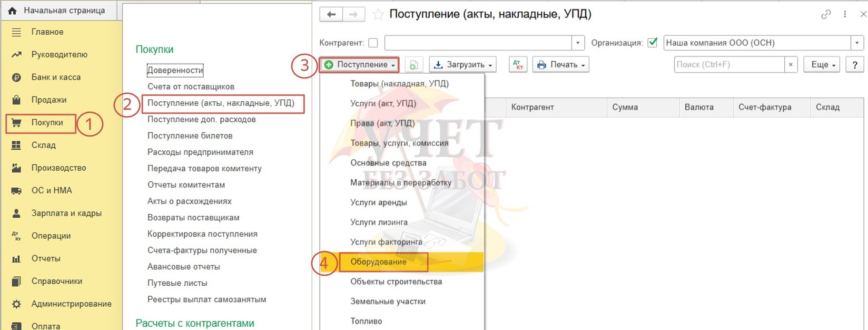Enable the Контрагент filter checkbox
Viewport: 868px width, 330px height.
click(x=373, y=43)
